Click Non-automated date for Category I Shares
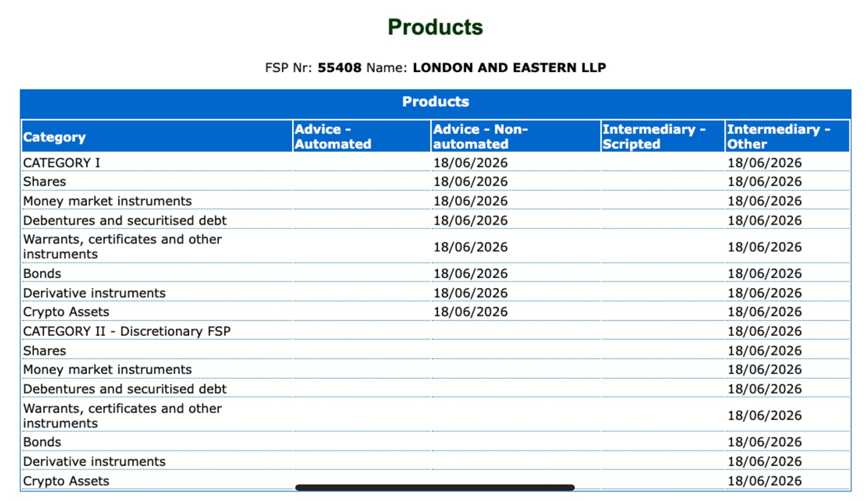Viewport: 868px width, 501px height. click(471, 182)
